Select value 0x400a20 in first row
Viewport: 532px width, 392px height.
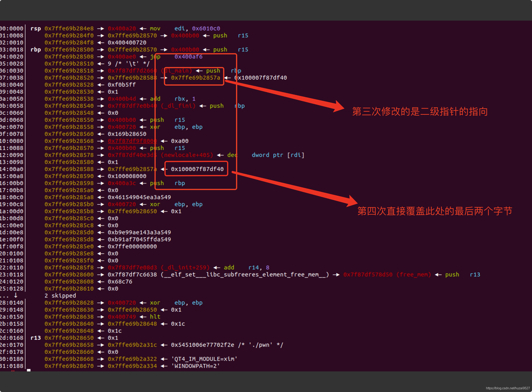[x=122, y=28]
